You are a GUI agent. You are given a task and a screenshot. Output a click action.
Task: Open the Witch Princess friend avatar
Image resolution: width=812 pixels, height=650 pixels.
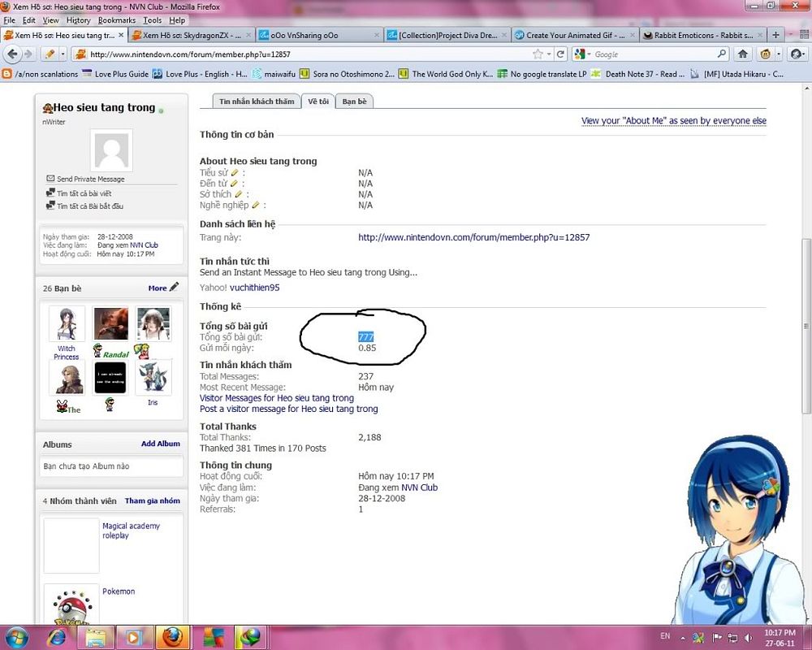(67, 323)
